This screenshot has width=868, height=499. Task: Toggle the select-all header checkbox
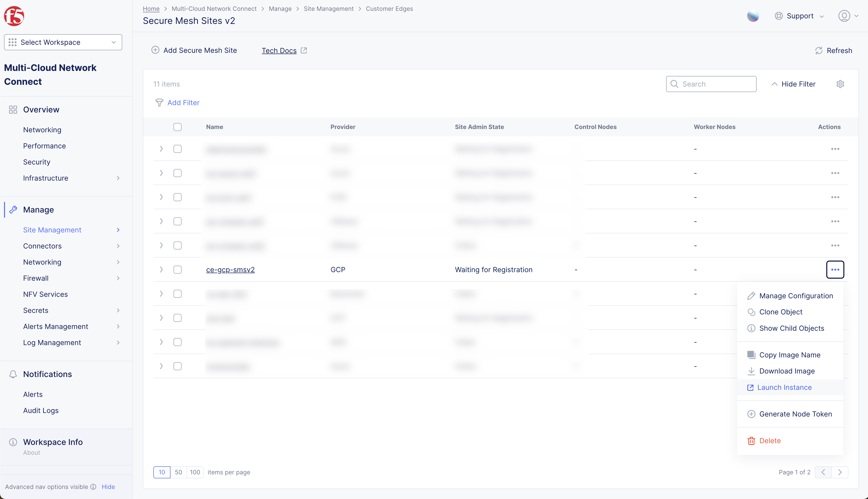tap(178, 127)
